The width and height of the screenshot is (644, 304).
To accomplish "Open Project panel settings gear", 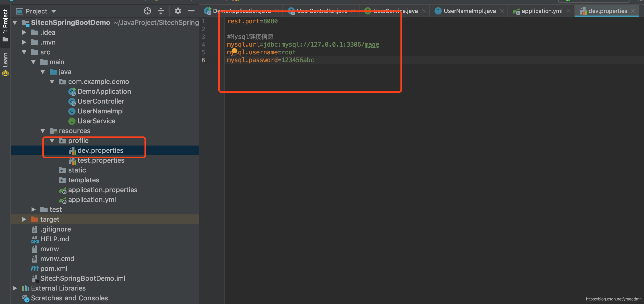I will point(178,11).
